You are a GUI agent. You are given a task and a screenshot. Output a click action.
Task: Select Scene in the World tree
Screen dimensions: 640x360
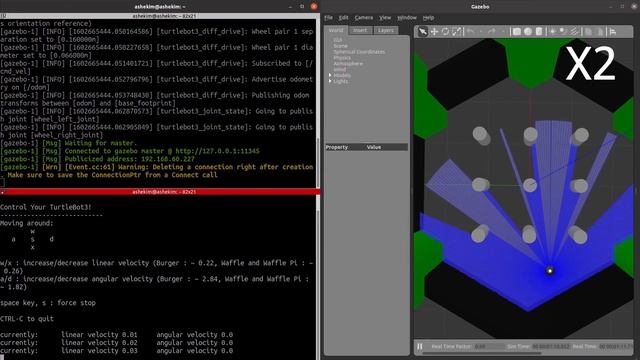tap(340, 46)
